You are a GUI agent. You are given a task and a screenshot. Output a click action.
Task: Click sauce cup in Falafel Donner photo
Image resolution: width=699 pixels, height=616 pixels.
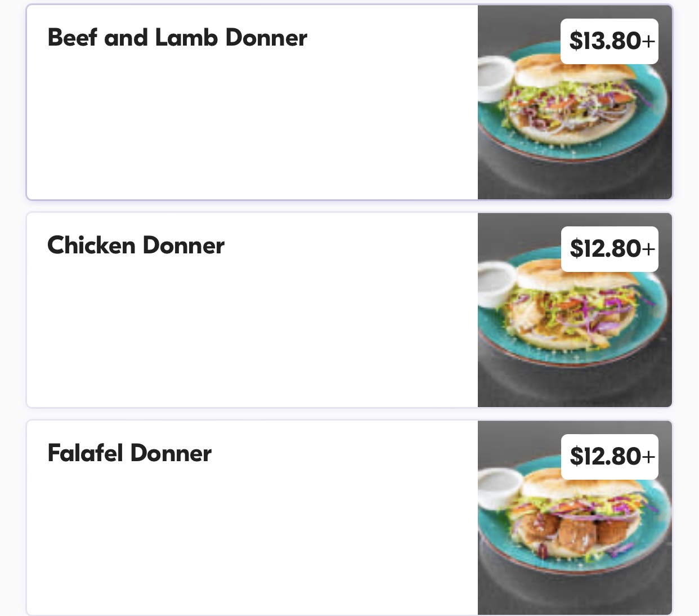click(x=498, y=489)
